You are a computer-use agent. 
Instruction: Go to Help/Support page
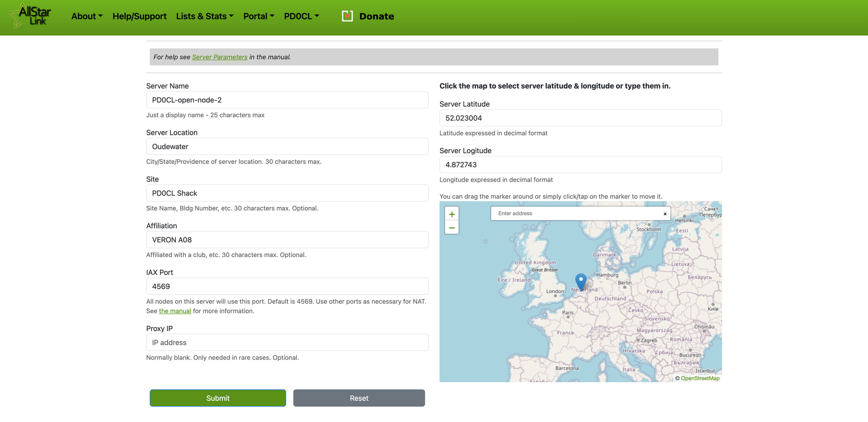139,16
